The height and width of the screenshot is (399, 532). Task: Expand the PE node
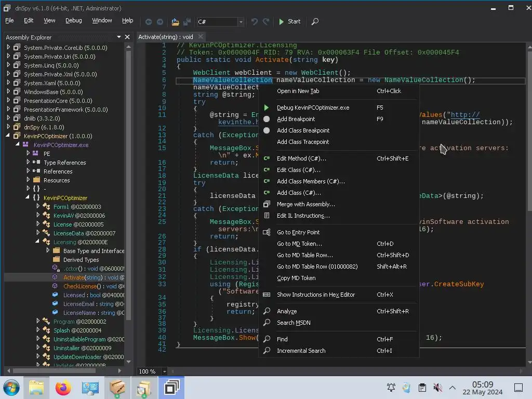28,153
